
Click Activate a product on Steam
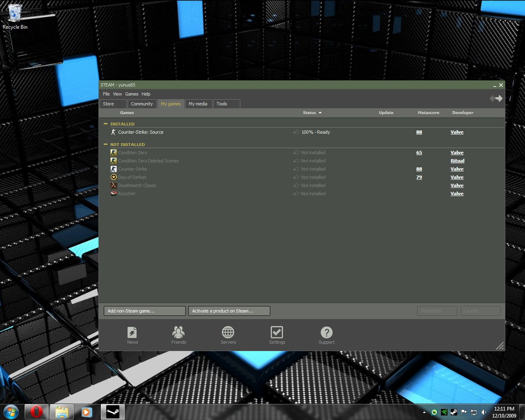229,311
